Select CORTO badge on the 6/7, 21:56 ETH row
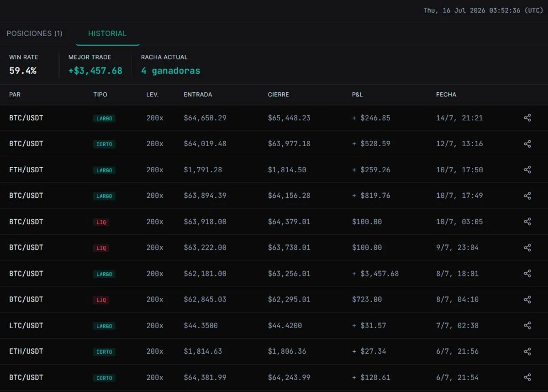548x392 pixels. [104, 352]
